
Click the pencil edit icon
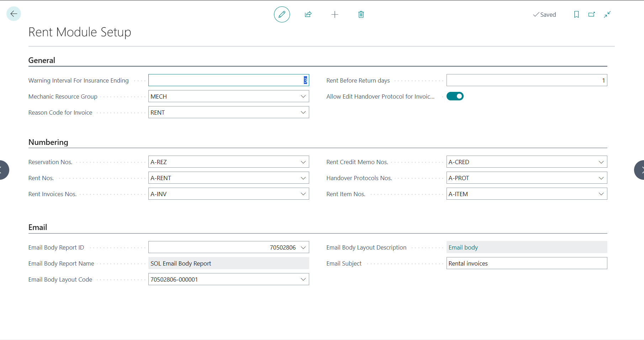click(x=282, y=15)
